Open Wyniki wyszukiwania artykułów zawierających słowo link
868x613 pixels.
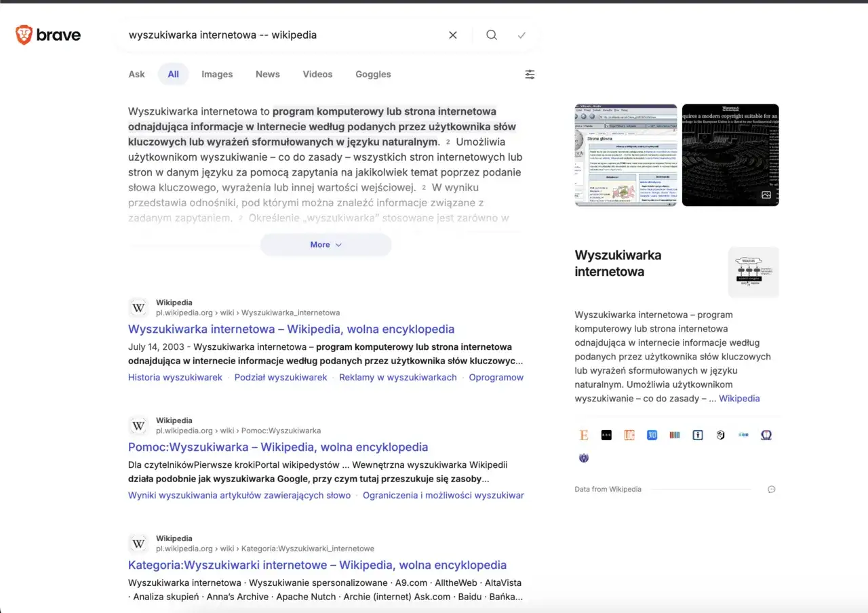[239, 496]
